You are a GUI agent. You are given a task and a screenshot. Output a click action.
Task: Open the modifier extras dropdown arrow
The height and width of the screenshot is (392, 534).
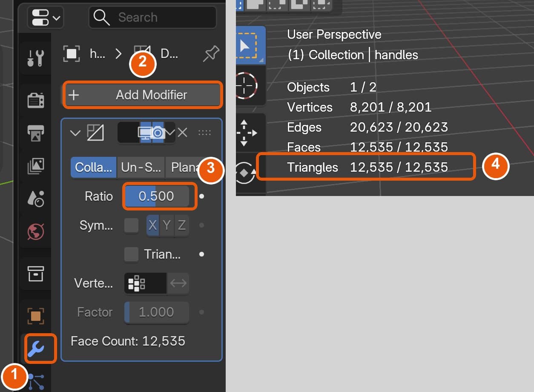pyautogui.click(x=170, y=133)
